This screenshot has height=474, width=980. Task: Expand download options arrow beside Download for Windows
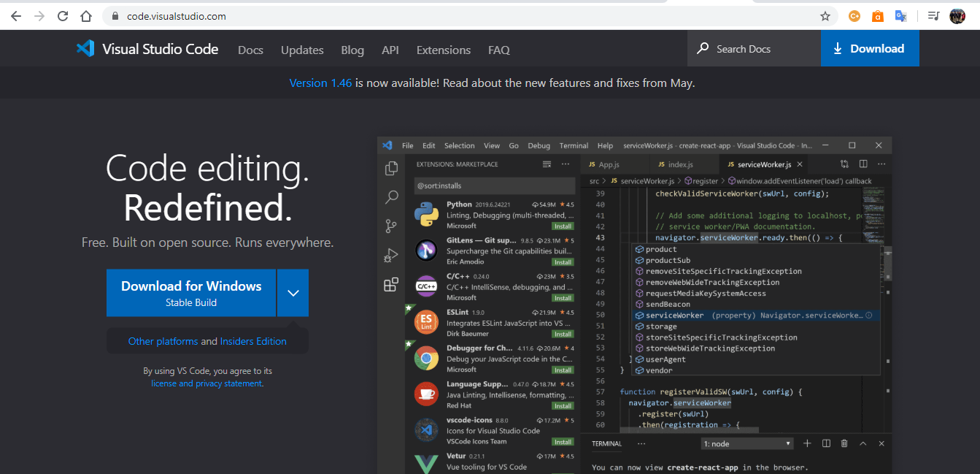(293, 293)
